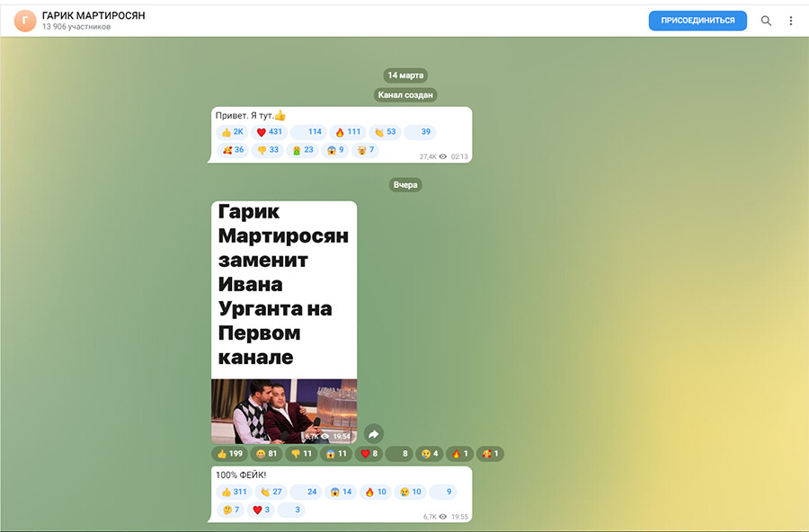This screenshot has height=532, width=809.
Task: Toggle the reaction chip showing 23
Action: pyautogui.click(x=303, y=150)
